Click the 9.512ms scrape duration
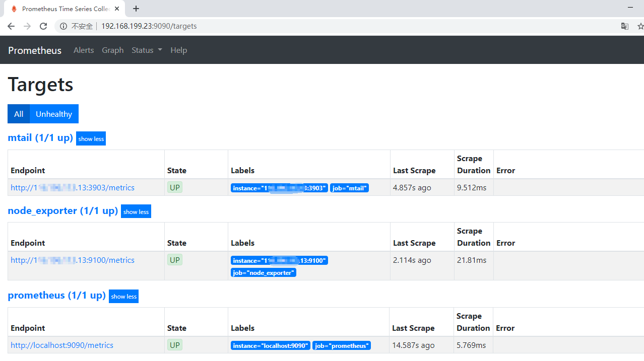The height and width of the screenshot is (361, 644). pyautogui.click(x=472, y=187)
